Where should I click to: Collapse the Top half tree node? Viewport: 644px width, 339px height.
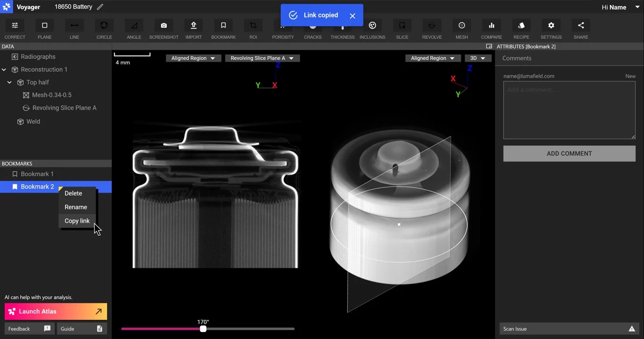(9, 82)
